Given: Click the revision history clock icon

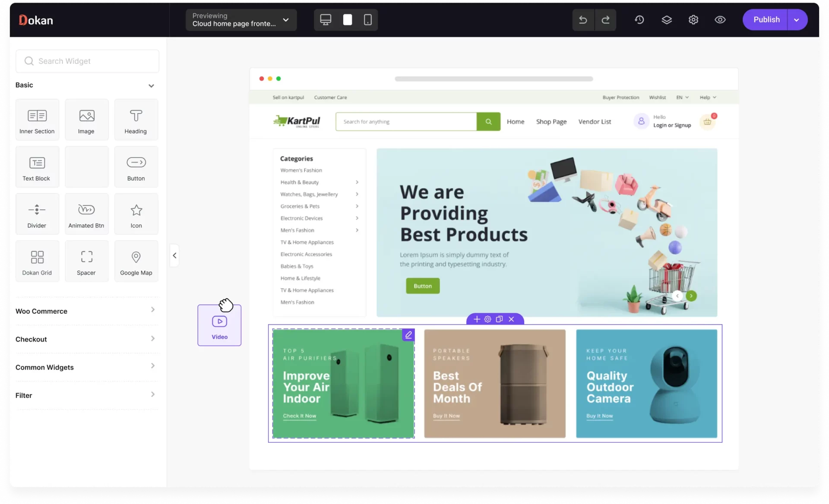Looking at the screenshot, I should (x=639, y=19).
